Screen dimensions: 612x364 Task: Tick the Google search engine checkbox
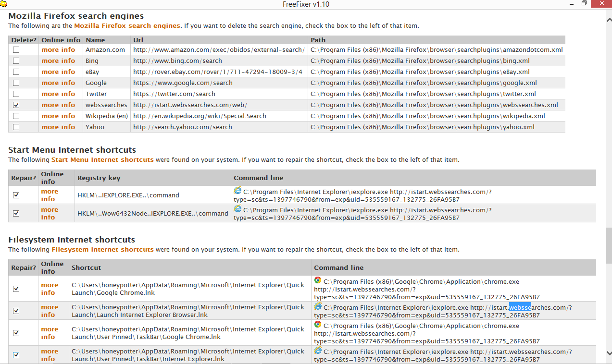[x=16, y=83]
